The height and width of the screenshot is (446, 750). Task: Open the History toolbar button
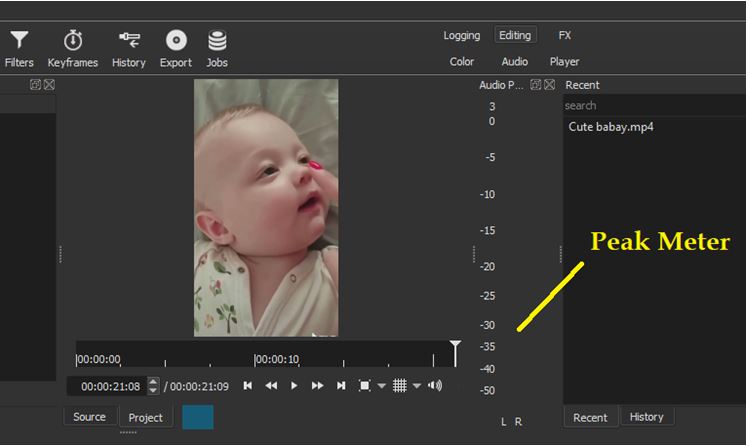pyautogui.click(x=129, y=49)
